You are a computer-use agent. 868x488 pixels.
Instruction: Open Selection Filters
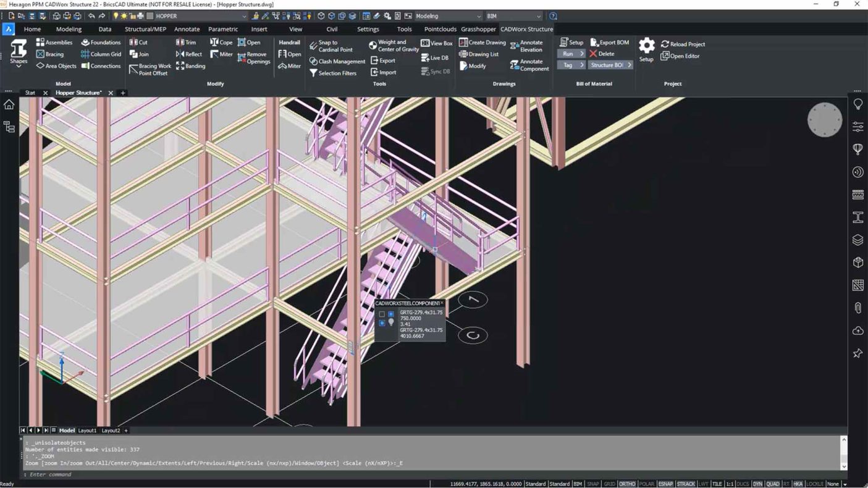tap(332, 74)
